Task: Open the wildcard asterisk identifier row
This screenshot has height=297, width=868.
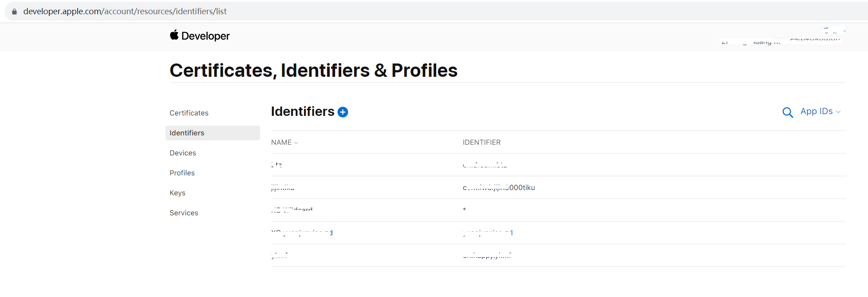Action: point(464,210)
